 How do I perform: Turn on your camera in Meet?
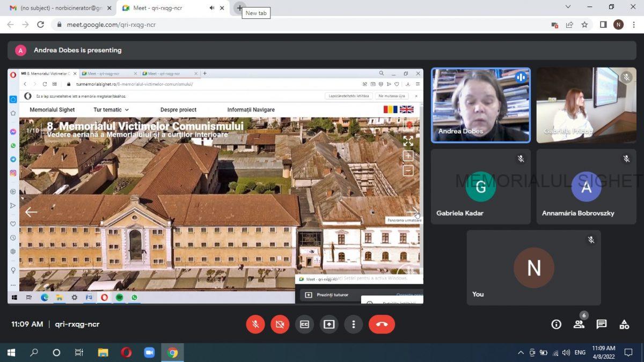coord(280,324)
